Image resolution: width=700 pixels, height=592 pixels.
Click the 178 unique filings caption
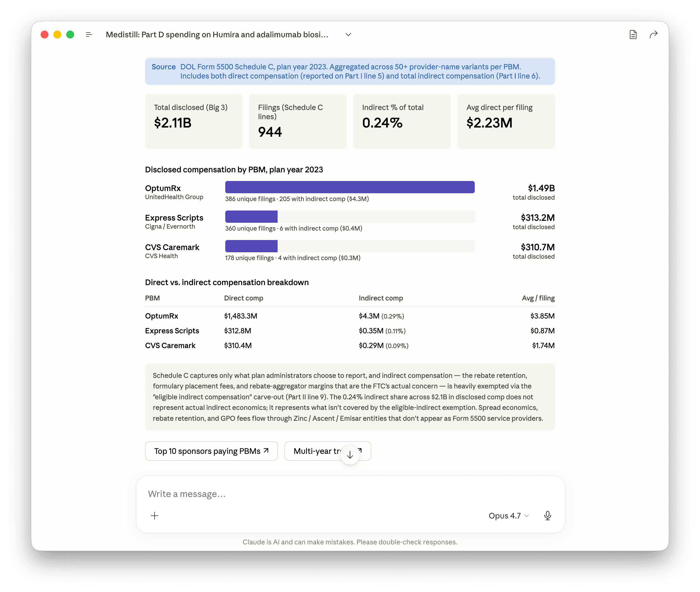tap(293, 258)
